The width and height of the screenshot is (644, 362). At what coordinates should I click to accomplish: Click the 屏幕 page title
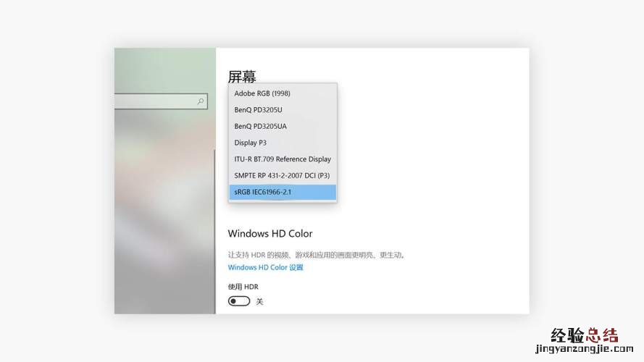pos(242,77)
